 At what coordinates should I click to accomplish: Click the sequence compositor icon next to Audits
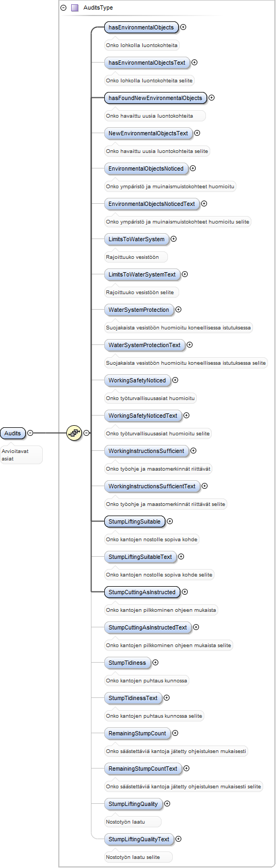coord(74,433)
